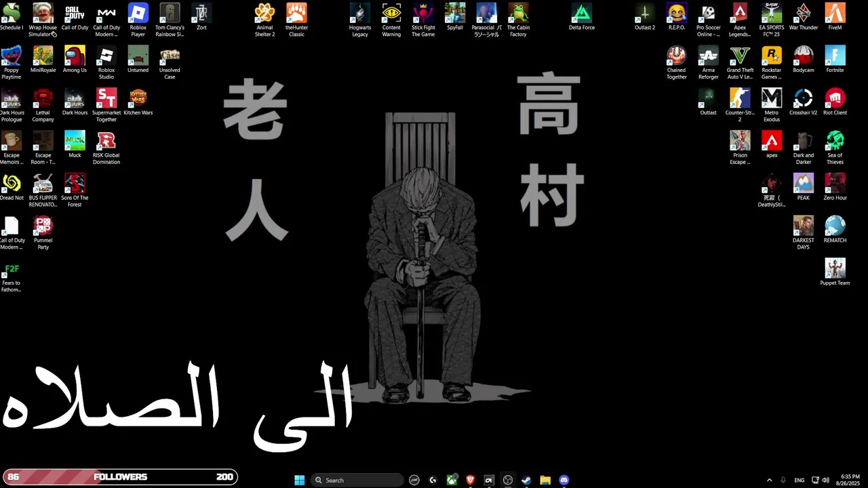
Task: Open Brave browser from the taskbar
Action: click(470, 480)
